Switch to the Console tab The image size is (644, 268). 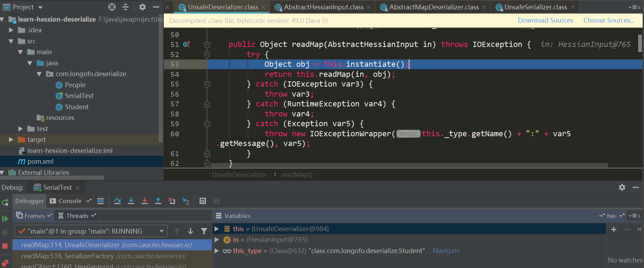click(x=70, y=201)
